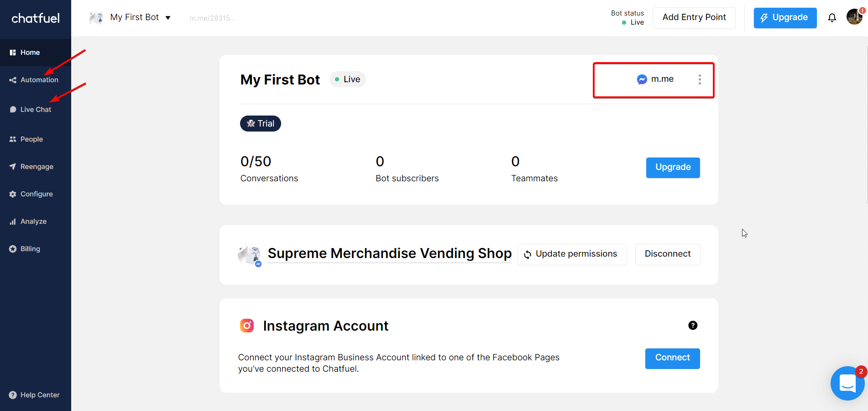Go to Live Chat
This screenshot has width=868, height=411.
click(36, 110)
